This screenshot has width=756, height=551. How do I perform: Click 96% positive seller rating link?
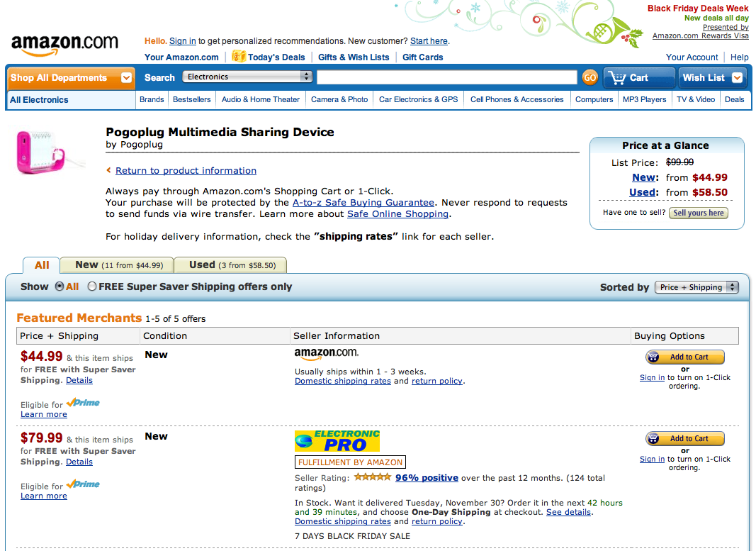[x=427, y=478]
